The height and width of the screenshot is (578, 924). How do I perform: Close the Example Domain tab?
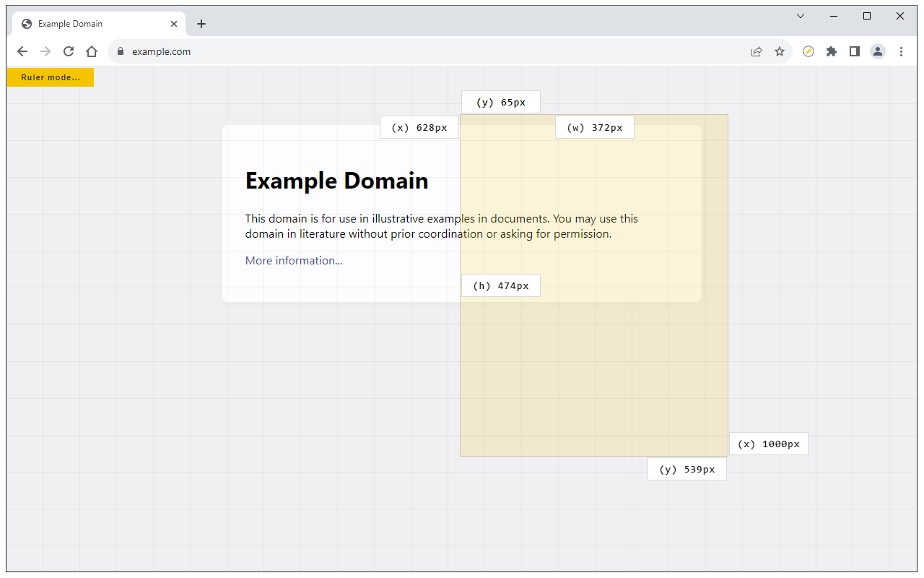[174, 24]
